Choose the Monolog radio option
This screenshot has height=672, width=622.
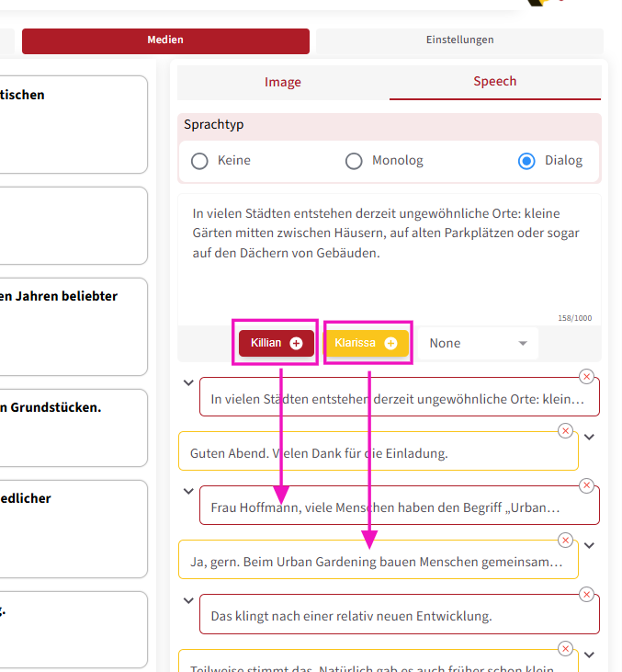[x=354, y=161]
